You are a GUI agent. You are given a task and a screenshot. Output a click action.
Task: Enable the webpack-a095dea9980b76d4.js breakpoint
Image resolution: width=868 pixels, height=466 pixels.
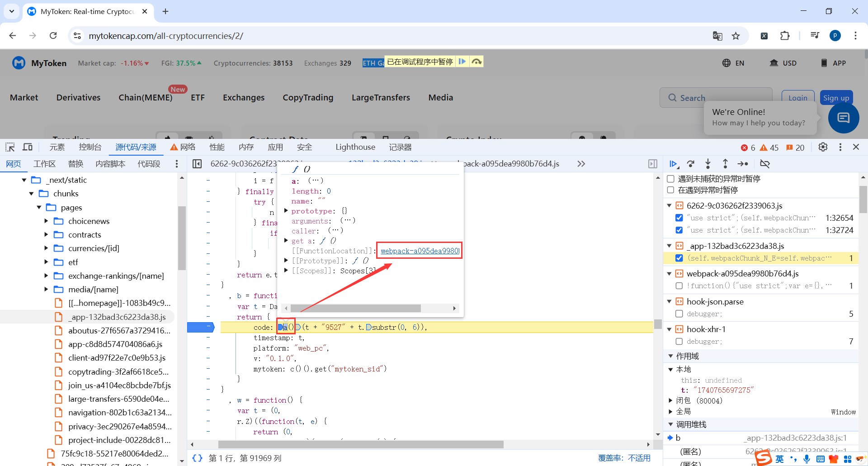pos(679,285)
